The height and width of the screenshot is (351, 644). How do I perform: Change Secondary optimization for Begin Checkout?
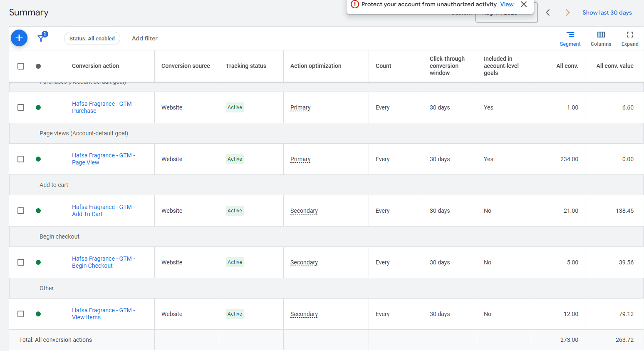pyautogui.click(x=304, y=262)
